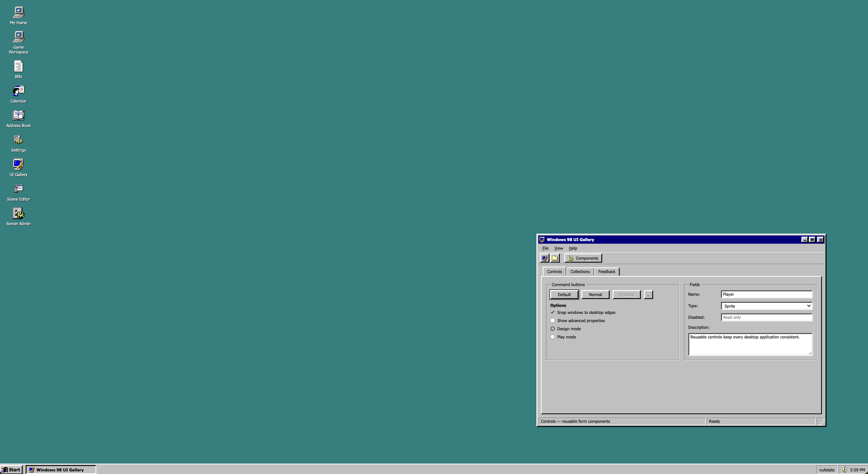The image size is (868, 474).
Task: Click the 'Ready' status bar entry
Action: coord(714,421)
